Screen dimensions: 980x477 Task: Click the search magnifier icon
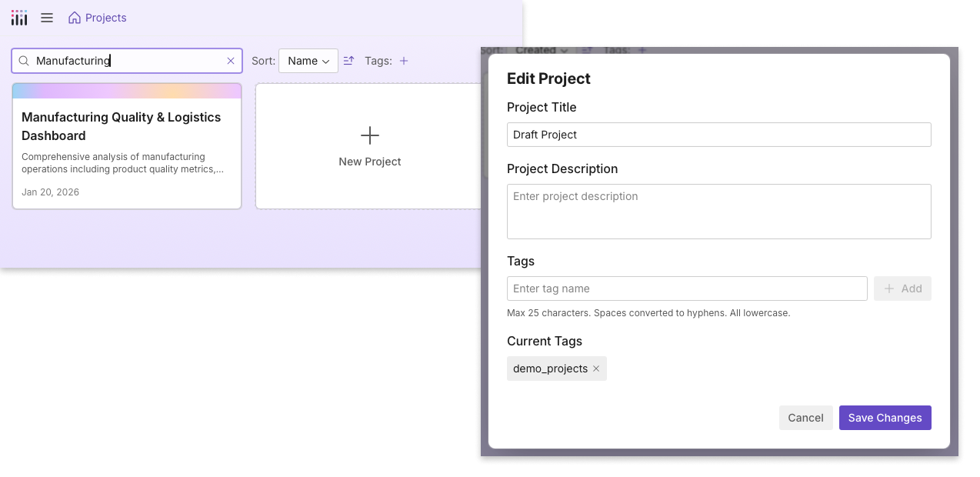(24, 61)
